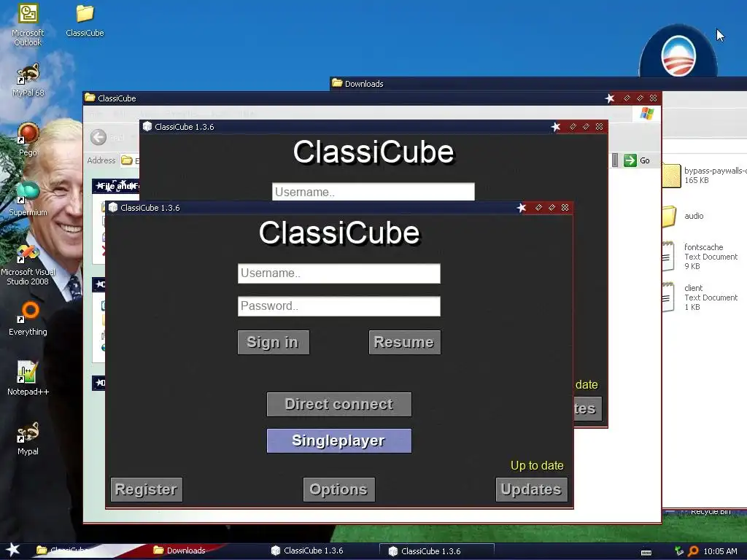Click the taskbar clock showing 10:05 AM

(x=720, y=551)
